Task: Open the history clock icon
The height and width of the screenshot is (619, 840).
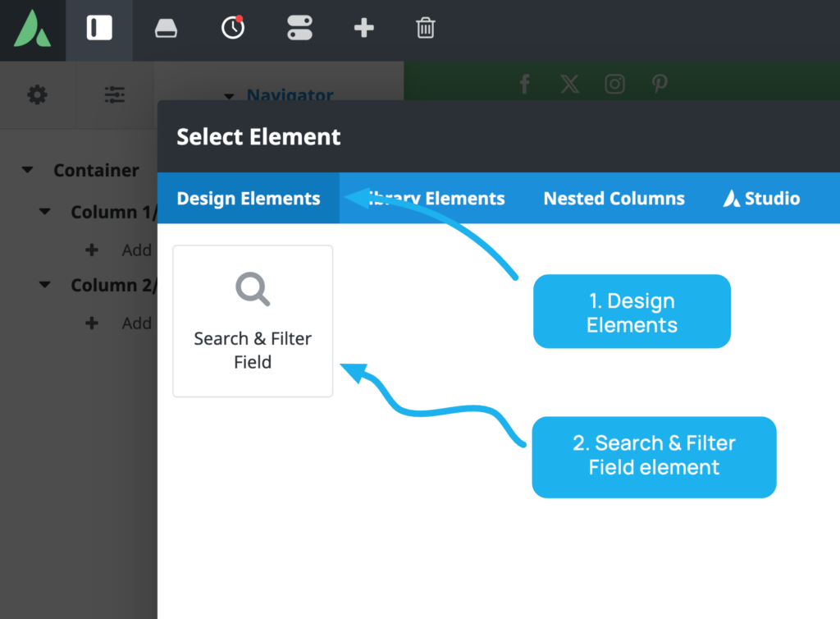Action: click(x=233, y=27)
